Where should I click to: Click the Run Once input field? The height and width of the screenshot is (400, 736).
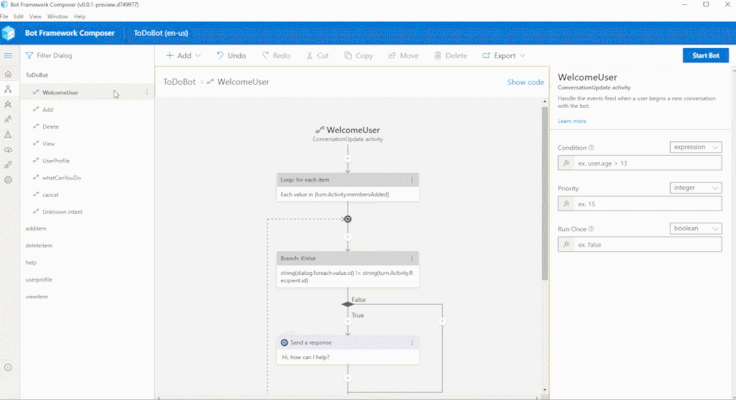point(640,245)
